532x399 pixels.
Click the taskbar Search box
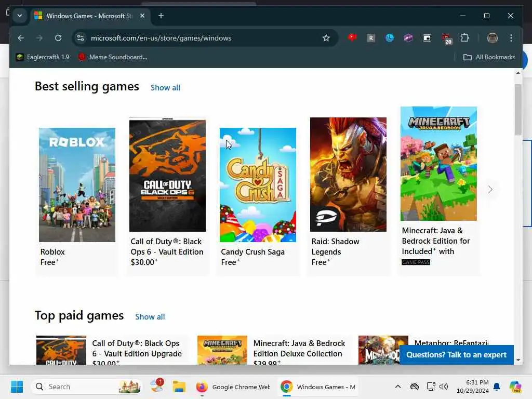point(86,387)
